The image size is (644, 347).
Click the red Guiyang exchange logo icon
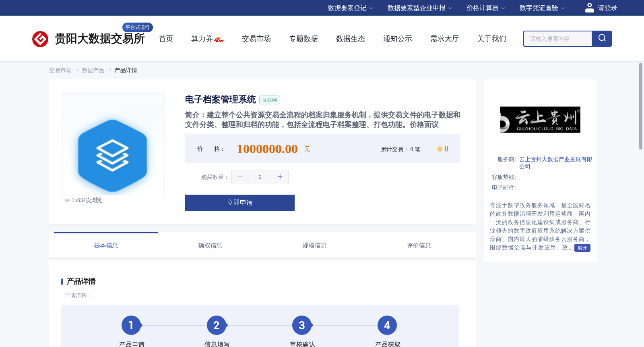click(40, 39)
